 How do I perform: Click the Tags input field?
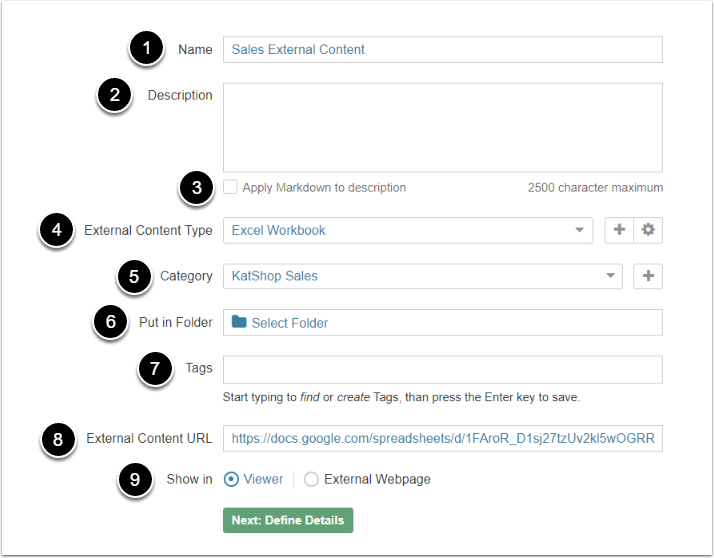[x=442, y=369]
